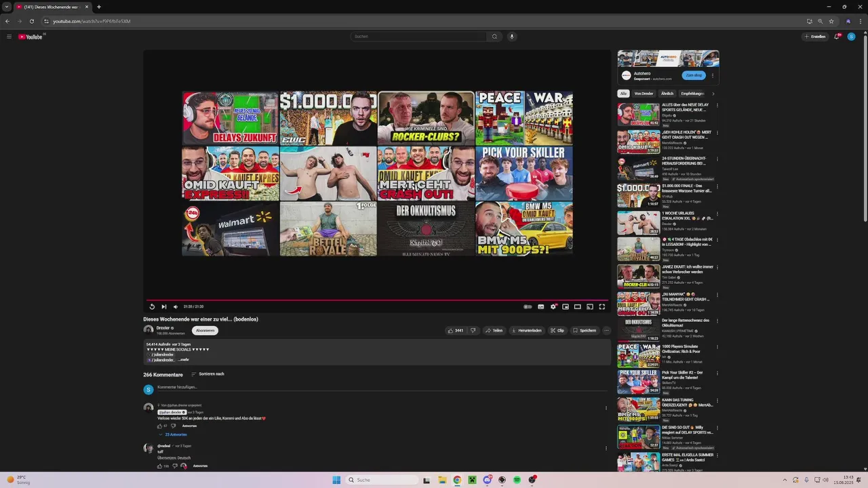Open options menu for pinned comment
This screenshot has width=868, height=488.
point(606,408)
